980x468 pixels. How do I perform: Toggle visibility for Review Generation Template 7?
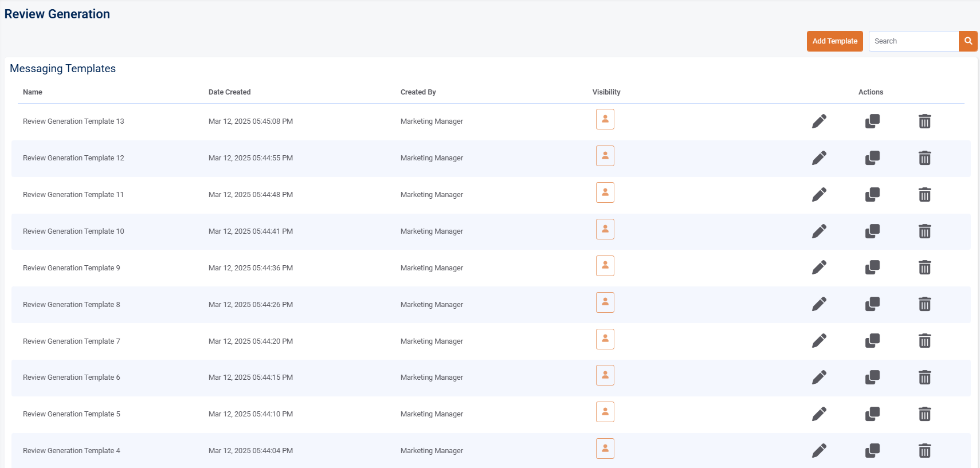pyautogui.click(x=605, y=339)
